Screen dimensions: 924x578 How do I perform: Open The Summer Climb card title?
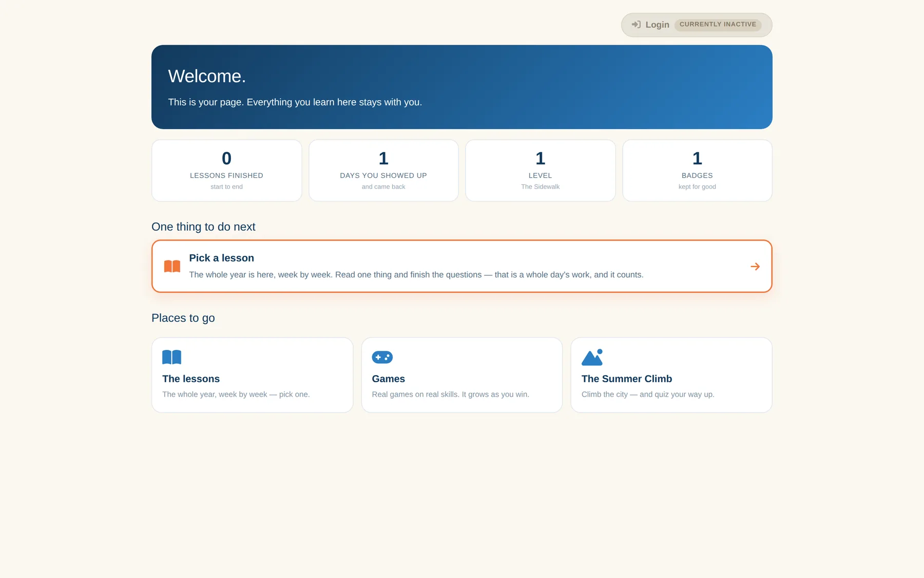point(627,379)
